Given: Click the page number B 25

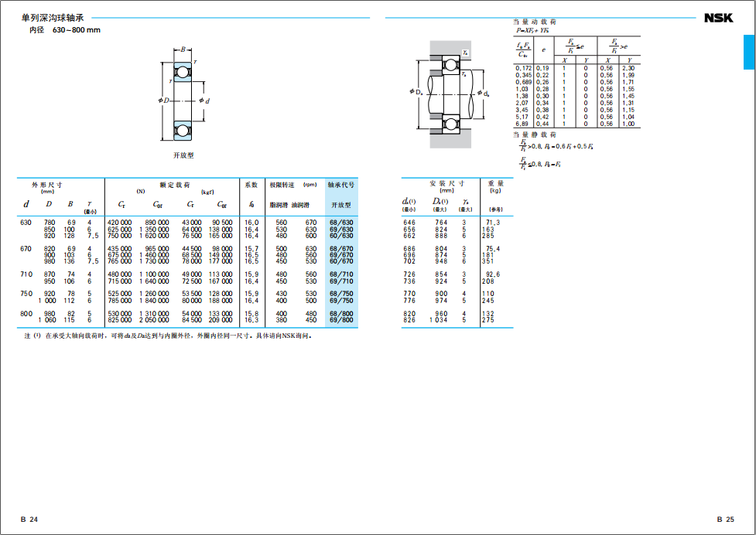Looking at the screenshot, I should click(x=725, y=520).
